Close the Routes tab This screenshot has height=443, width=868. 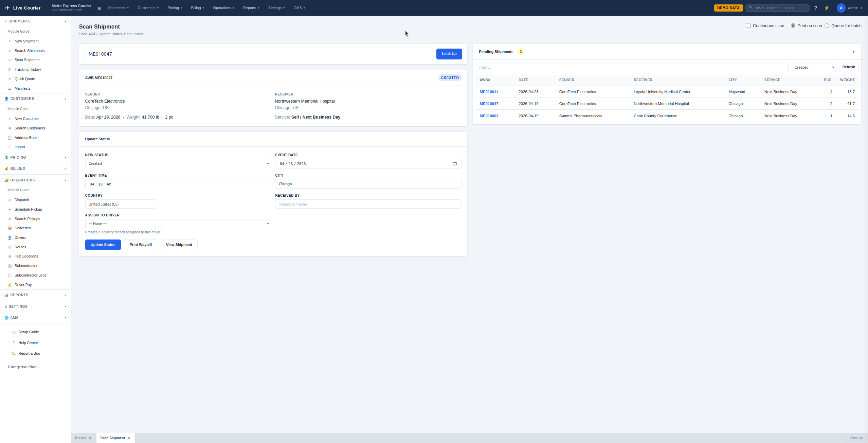(90, 438)
